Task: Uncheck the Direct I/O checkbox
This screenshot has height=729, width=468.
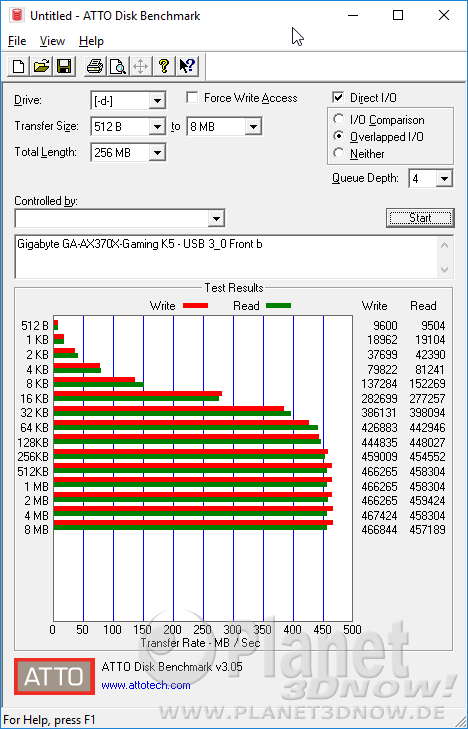Action: click(x=338, y=98)
